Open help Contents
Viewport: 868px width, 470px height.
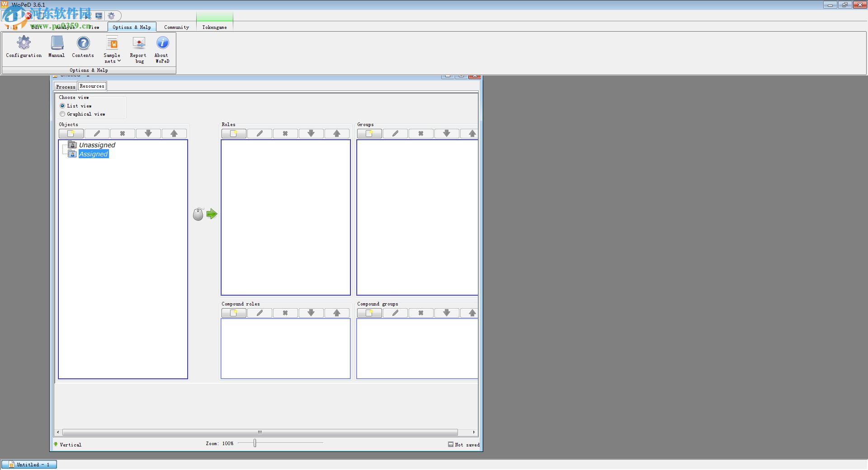click(x=83, y=47)
